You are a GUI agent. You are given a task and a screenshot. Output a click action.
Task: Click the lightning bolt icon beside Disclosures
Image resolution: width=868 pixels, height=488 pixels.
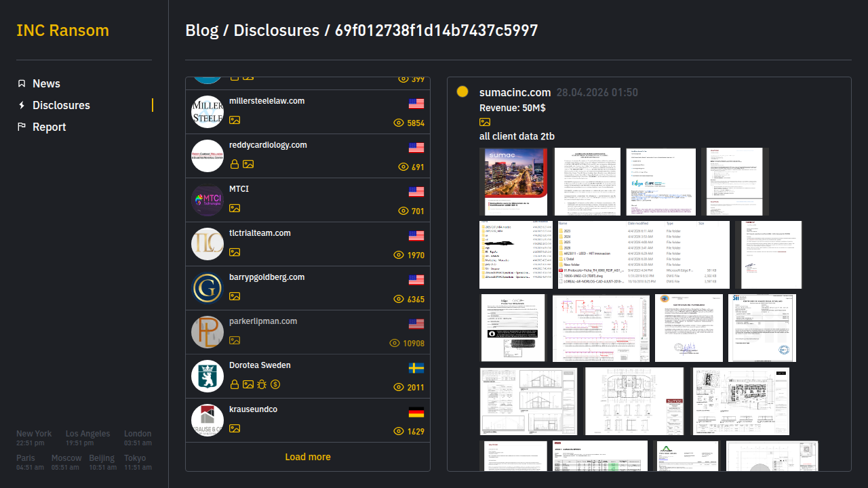22,105
